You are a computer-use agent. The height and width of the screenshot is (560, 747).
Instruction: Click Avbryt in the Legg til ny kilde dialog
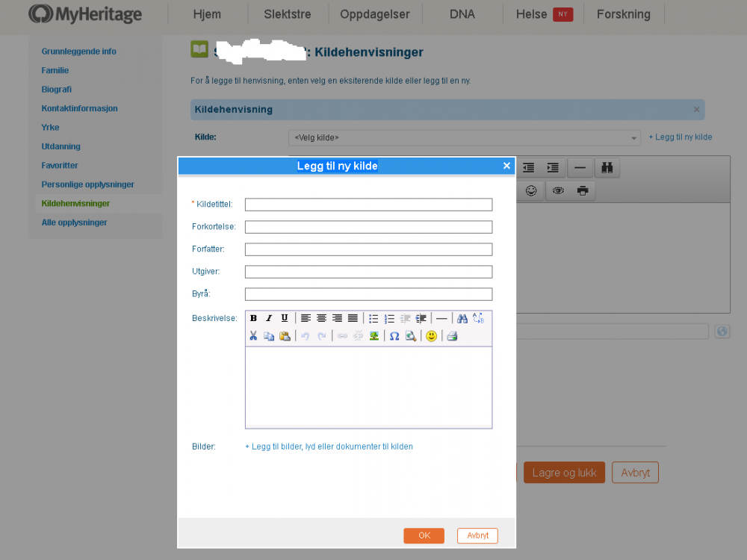click(x=477, y=535)
